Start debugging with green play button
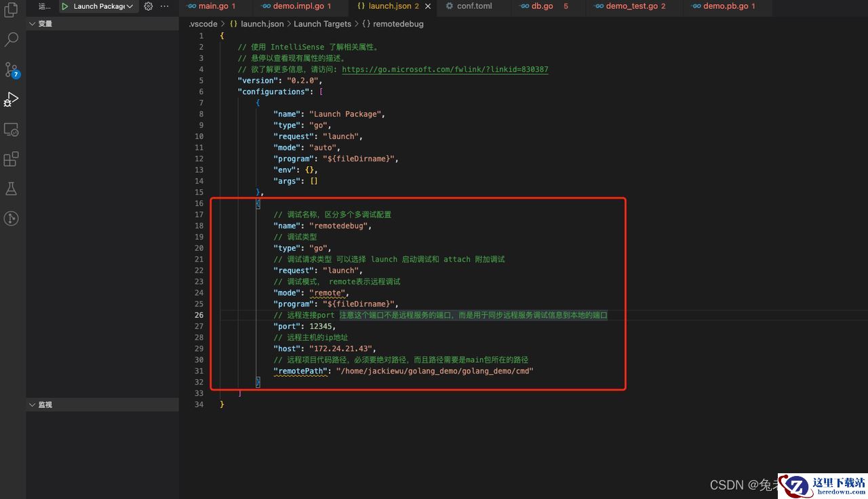This screenshot has width=868, height=499. point(65,6)
